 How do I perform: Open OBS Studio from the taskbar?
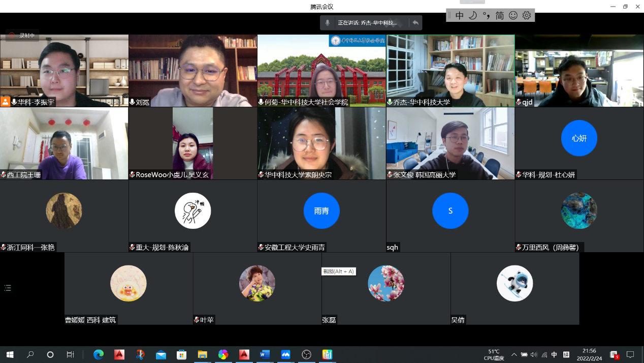pos(306,354)
